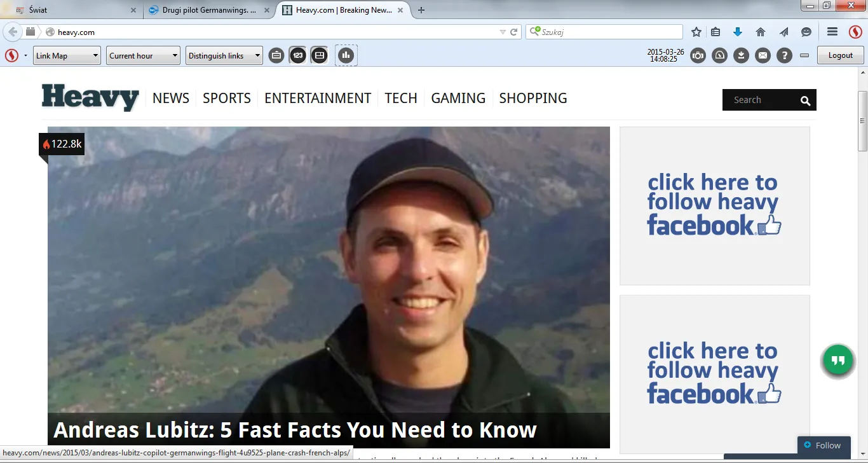This screenshot has width=868, height=463.
Task: Go to the browser home page icon
Action: (x=761, y=32)
